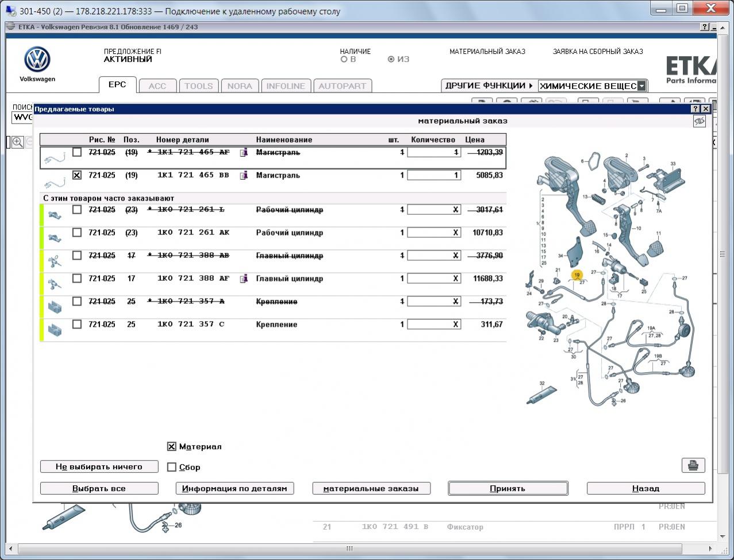Switch to the TOOLS tab

click(x=198, y=86)
